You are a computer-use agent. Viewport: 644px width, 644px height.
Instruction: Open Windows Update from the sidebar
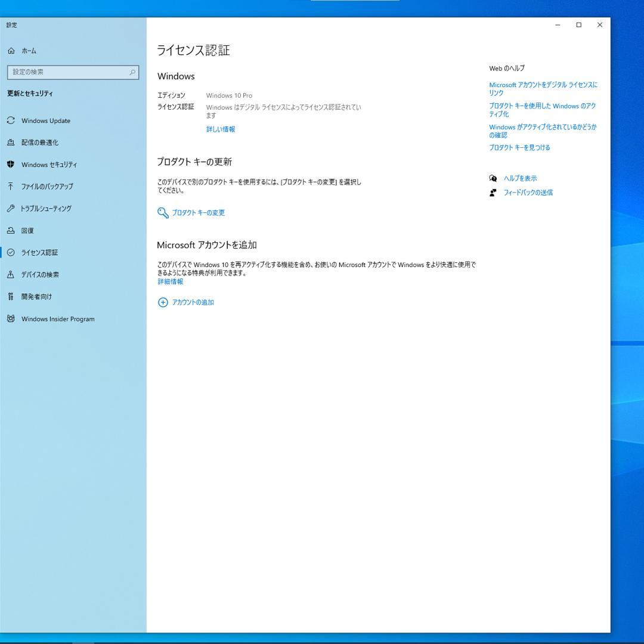coord(46,120)
